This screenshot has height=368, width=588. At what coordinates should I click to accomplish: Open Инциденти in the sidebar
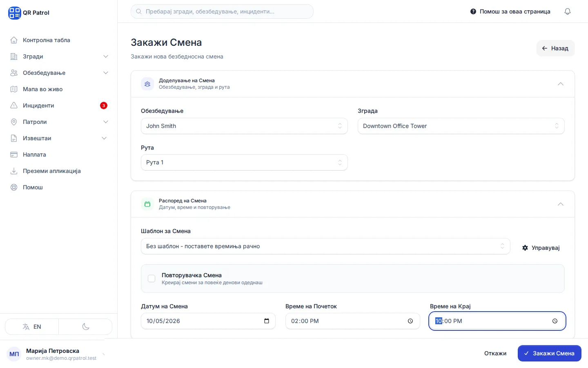coord(58,105)
